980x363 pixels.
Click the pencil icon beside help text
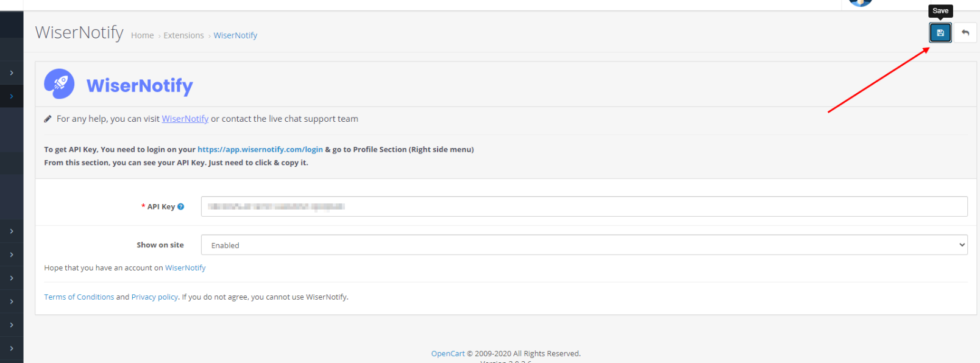(48, 119)
